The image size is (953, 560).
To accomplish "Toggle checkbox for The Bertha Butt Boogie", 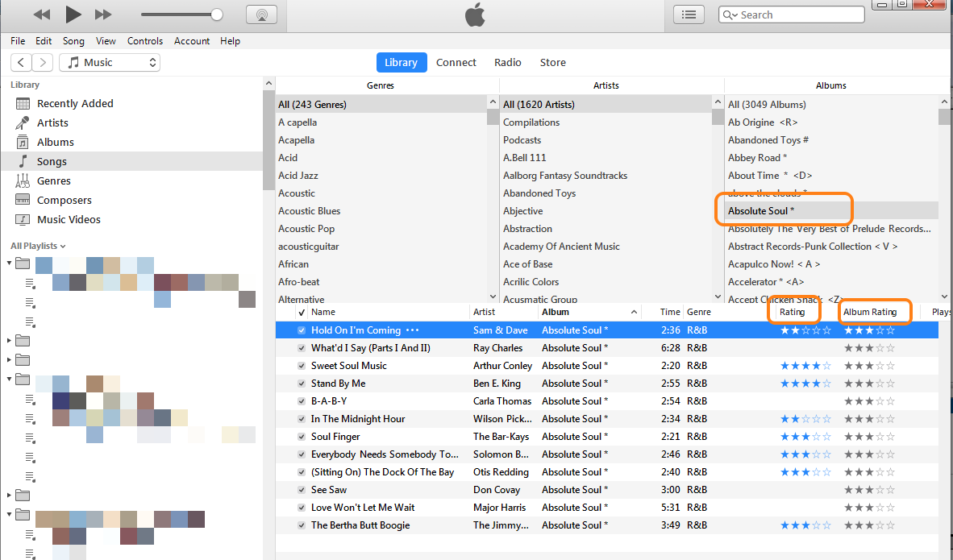I will coord(302,525).
